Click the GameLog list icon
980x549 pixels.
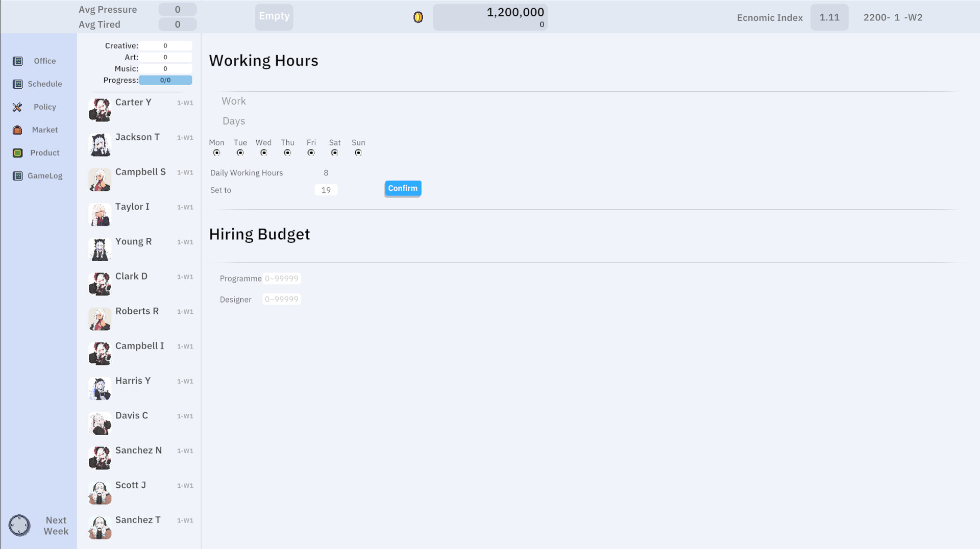coord(17,176)
